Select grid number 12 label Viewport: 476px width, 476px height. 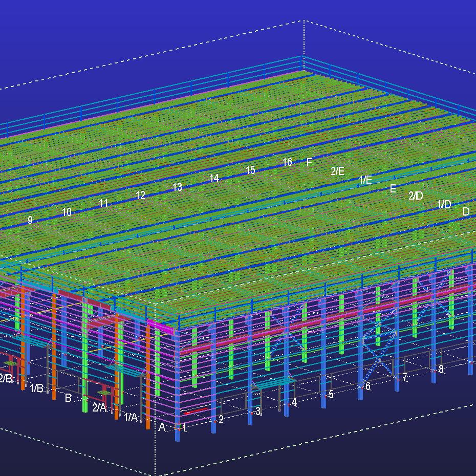tap(140, 196)
